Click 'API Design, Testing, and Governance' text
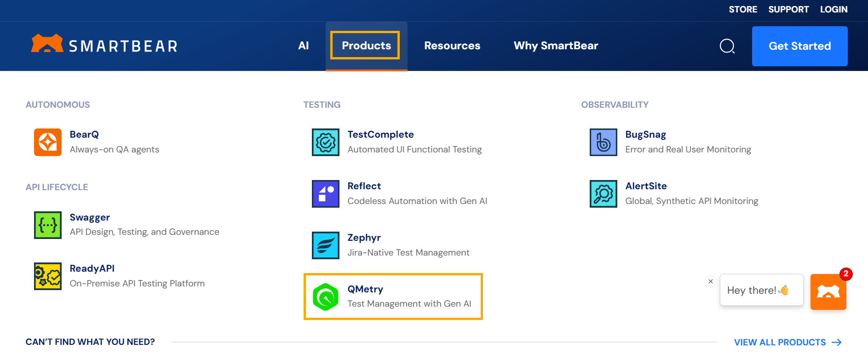Screen dimensions: 868x361 [144, 232]
